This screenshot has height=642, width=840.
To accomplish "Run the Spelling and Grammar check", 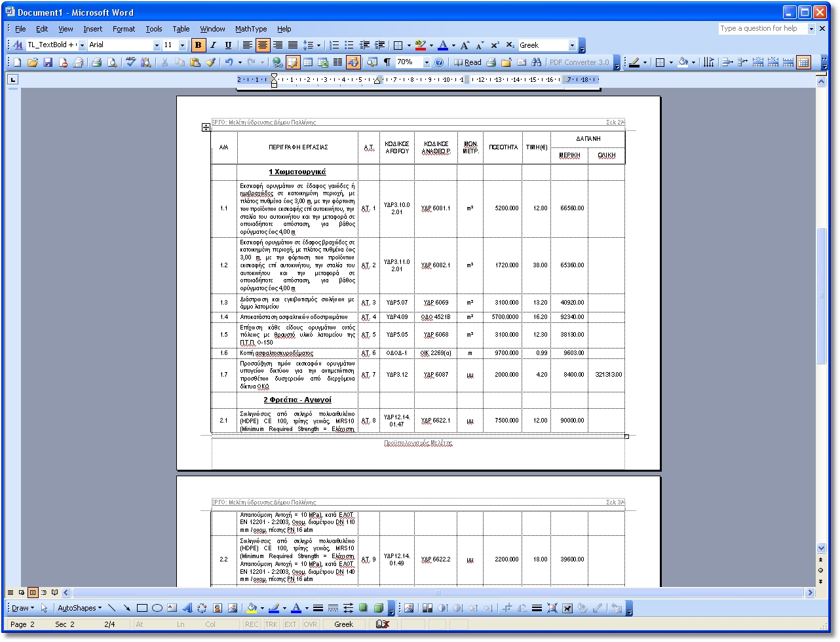I will point(130,63).
